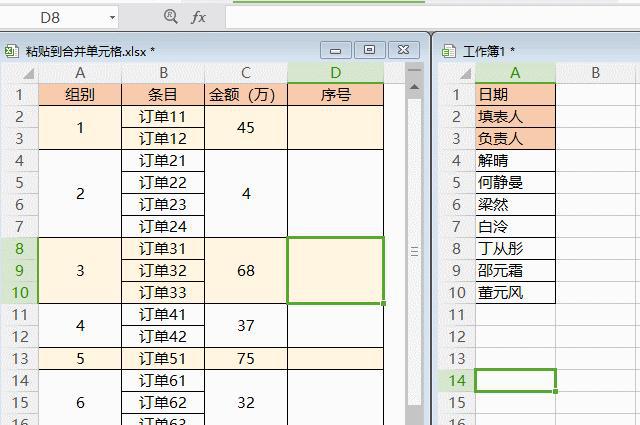The image size is (640, 425).
Task: Click the 工作簿1 workbook file icon
Action: click(x=449, y=51)
